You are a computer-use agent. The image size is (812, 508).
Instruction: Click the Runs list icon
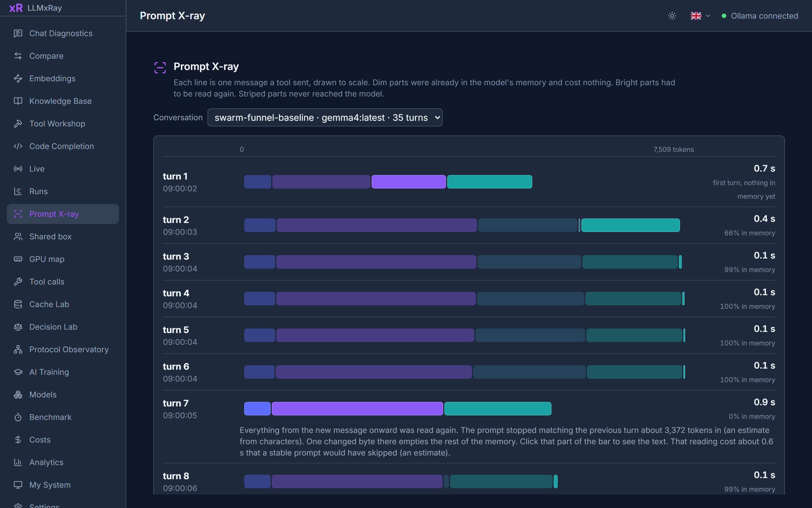(18, 191)
